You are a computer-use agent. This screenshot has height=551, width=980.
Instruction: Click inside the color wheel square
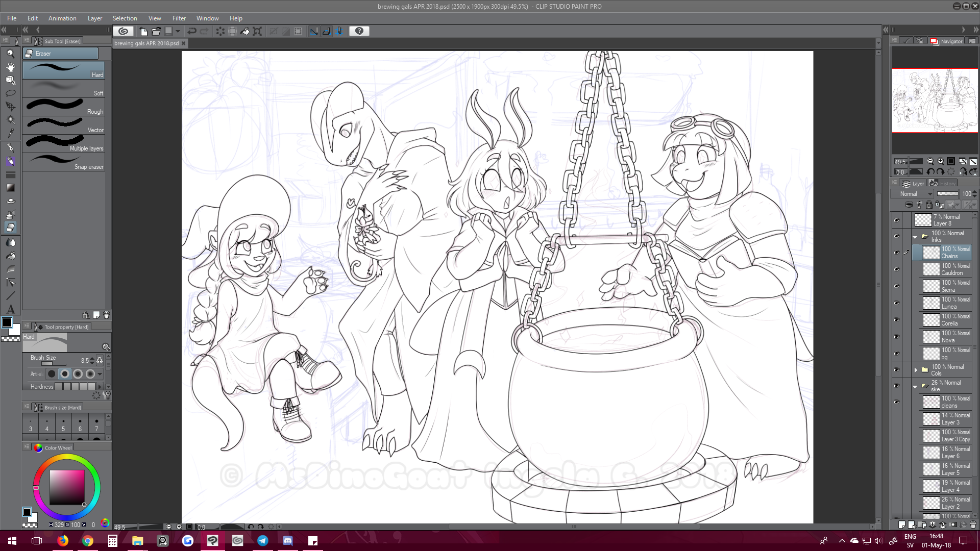pos(67,488)
